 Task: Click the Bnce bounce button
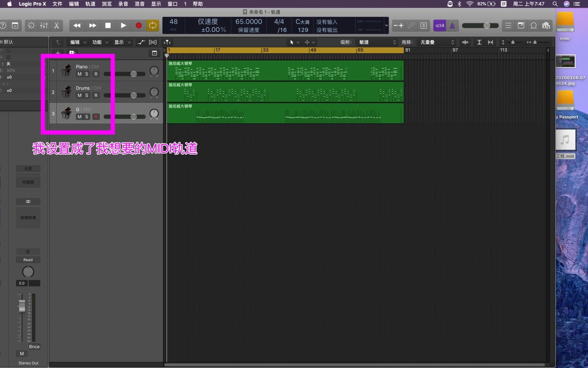pyautogui.click(x=34, y=347)
